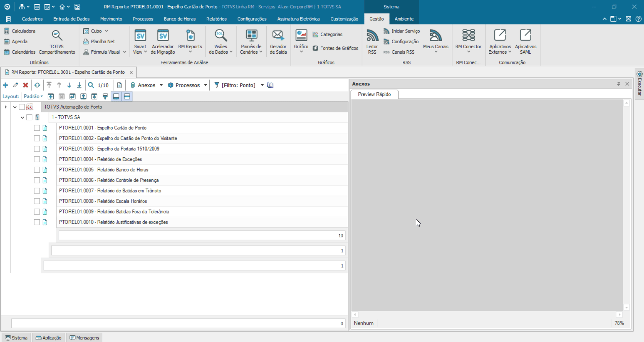Select the Preview Rápido tab

374,94
